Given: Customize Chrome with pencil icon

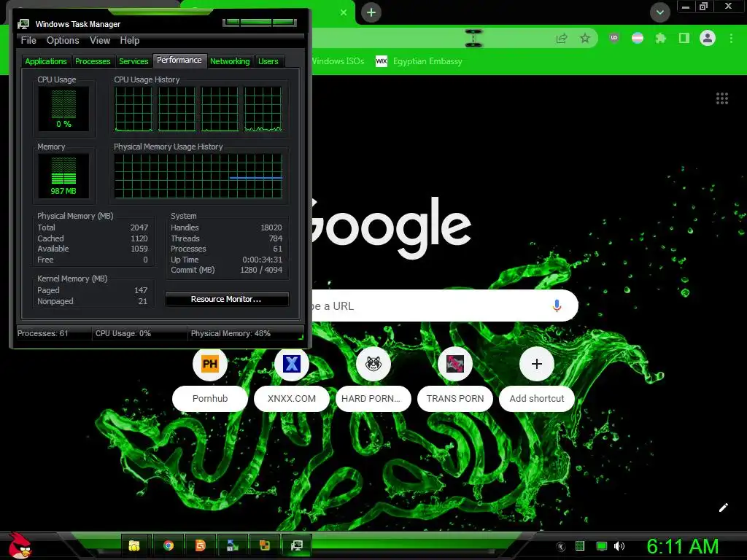Looking at the screenshot, I should click(x=723, y=507).
